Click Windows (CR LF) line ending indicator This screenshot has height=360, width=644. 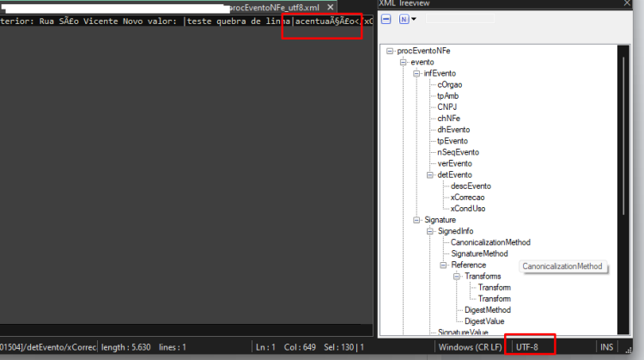click(x=471, y=347)
